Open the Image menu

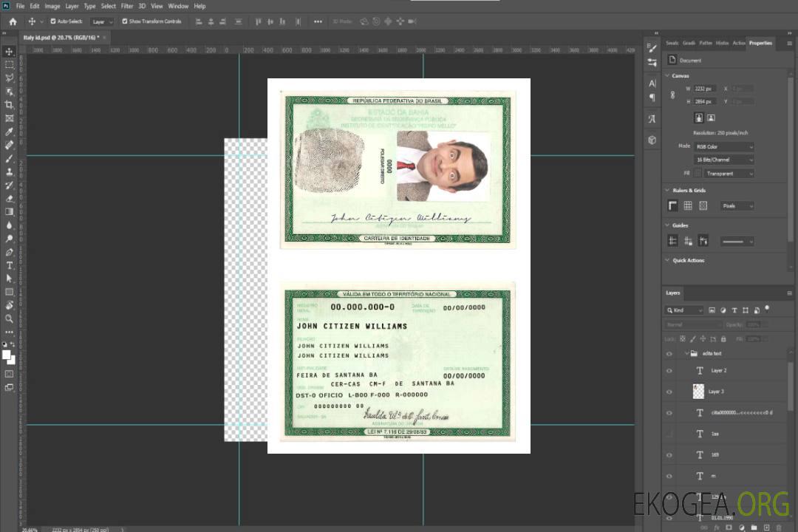tap(52, 6)
